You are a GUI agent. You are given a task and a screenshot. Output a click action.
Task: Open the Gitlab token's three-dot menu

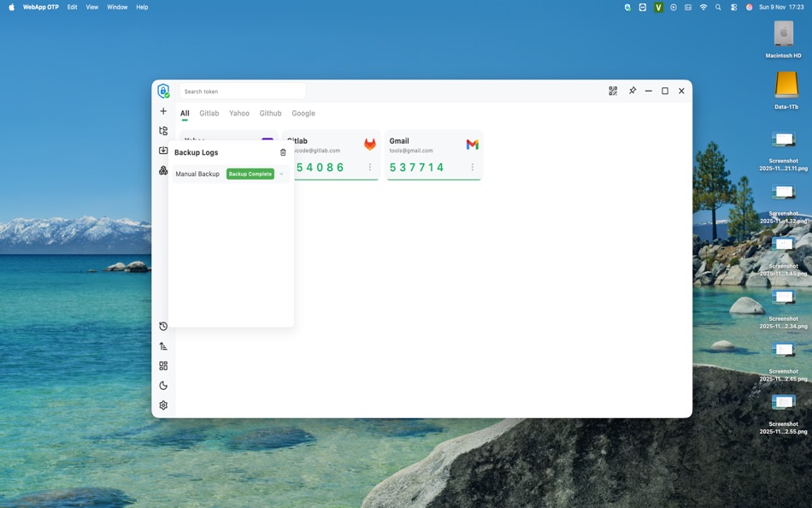[370, 167]
